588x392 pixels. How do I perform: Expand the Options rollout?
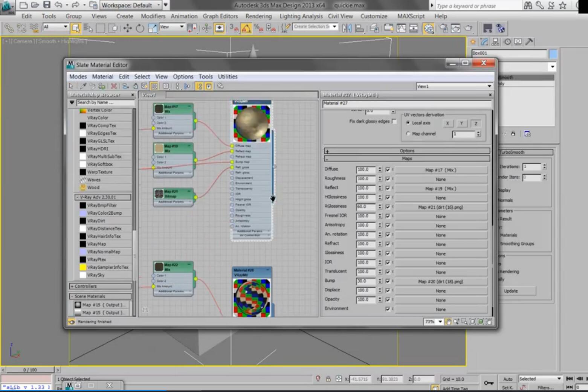(x=407, y=151)
